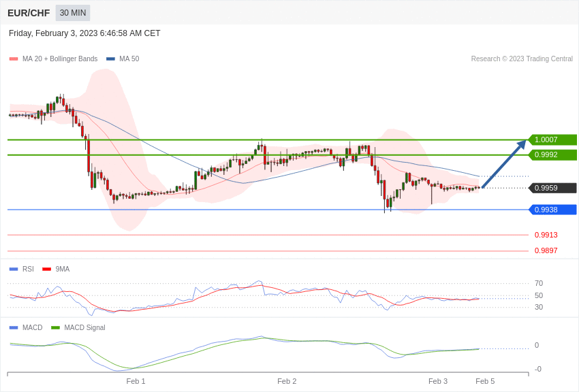Click the MACD Signal green legend swatch
579x392 pixels.
pos(55,327)
